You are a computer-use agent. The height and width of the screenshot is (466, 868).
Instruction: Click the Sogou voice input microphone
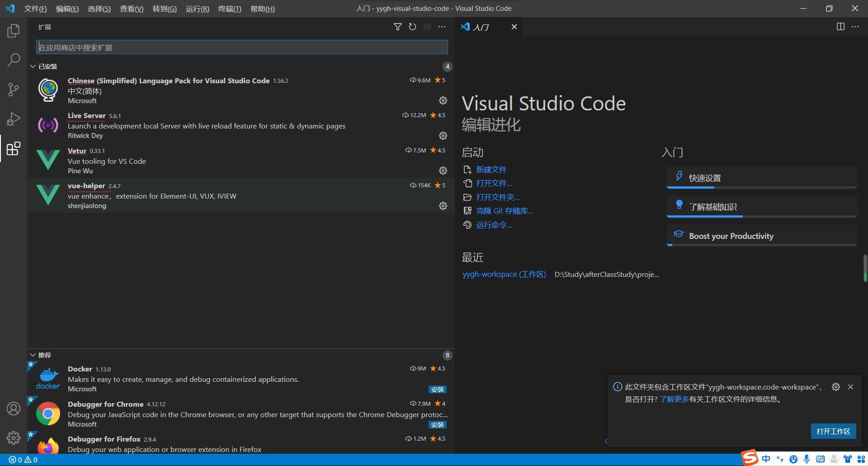(x=807, y=459)
